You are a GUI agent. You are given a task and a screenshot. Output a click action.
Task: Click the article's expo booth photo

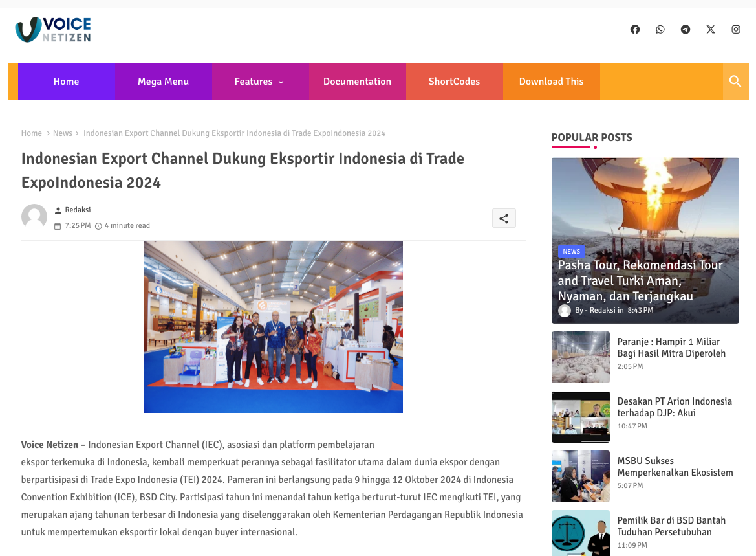[274, 327]
